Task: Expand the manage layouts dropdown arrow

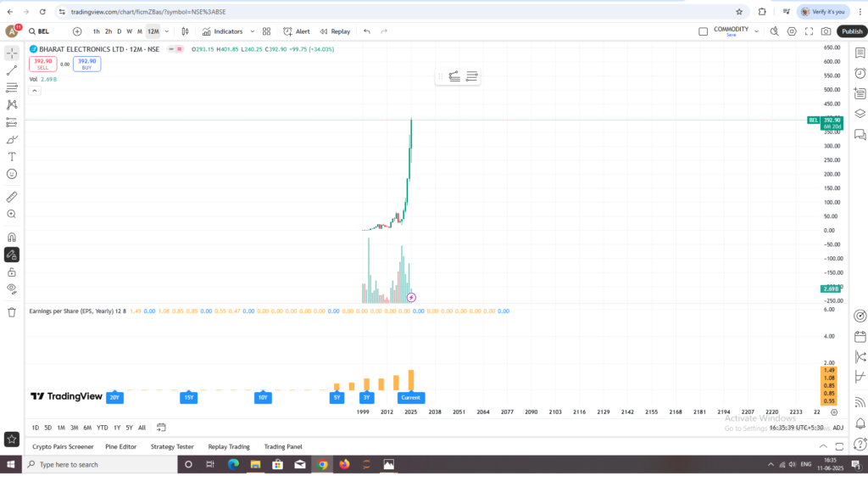Action: point(756,31)
